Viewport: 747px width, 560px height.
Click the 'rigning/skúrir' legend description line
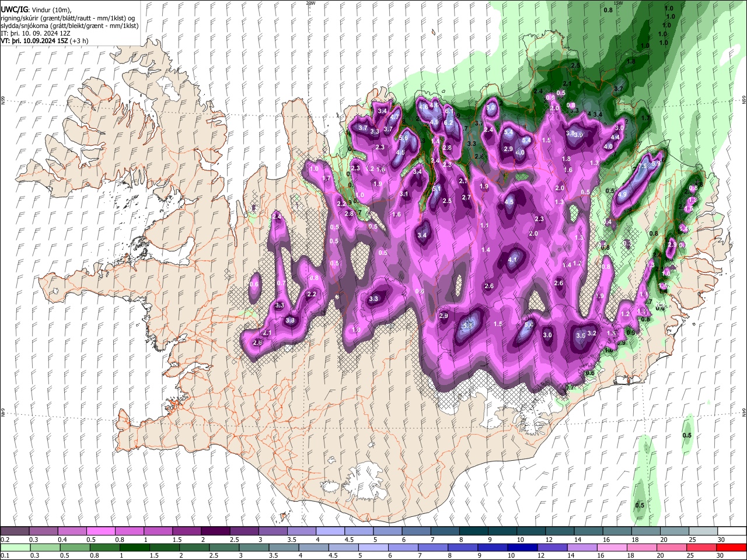coord(68,18)
